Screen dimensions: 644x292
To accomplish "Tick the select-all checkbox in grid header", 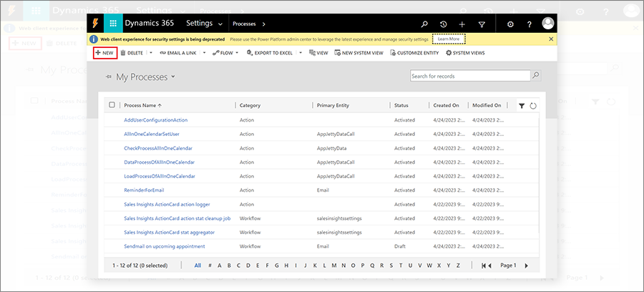I will click(112, 104).
